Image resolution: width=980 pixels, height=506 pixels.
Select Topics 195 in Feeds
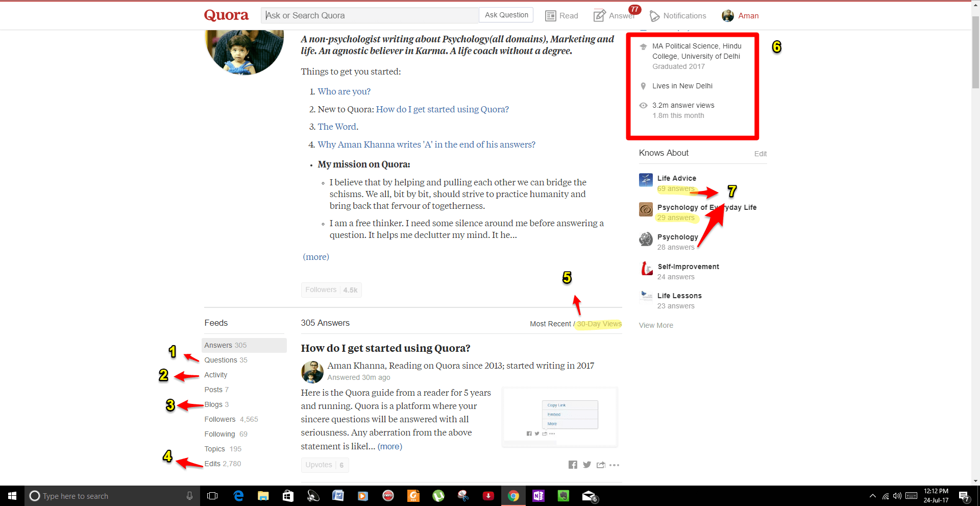click(x=223, y=449)
